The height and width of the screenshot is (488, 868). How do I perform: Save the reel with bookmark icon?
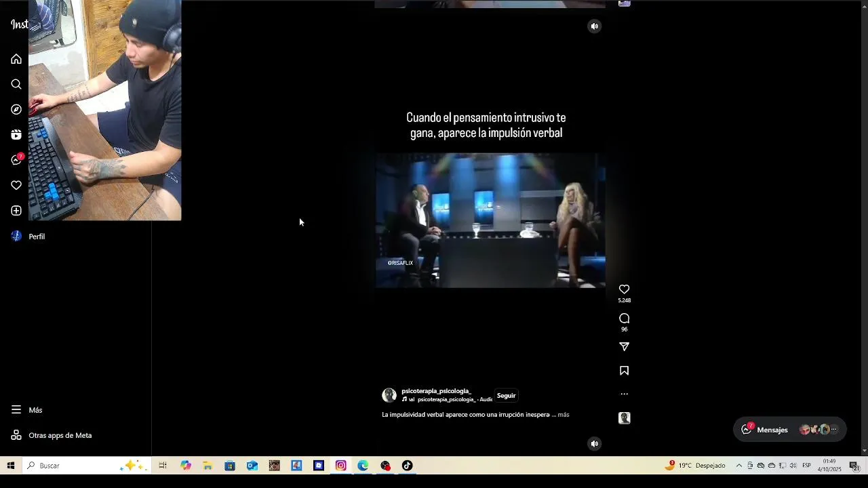click(625, 371)
